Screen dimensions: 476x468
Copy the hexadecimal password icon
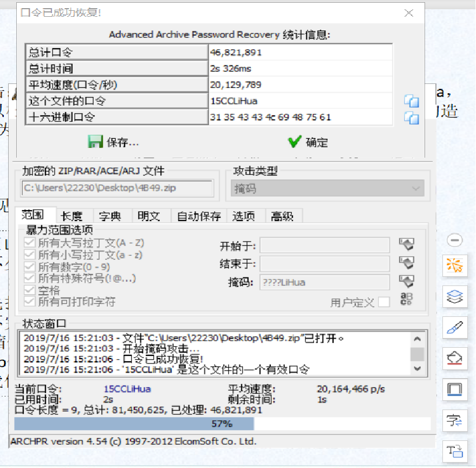tap(412, 118)
